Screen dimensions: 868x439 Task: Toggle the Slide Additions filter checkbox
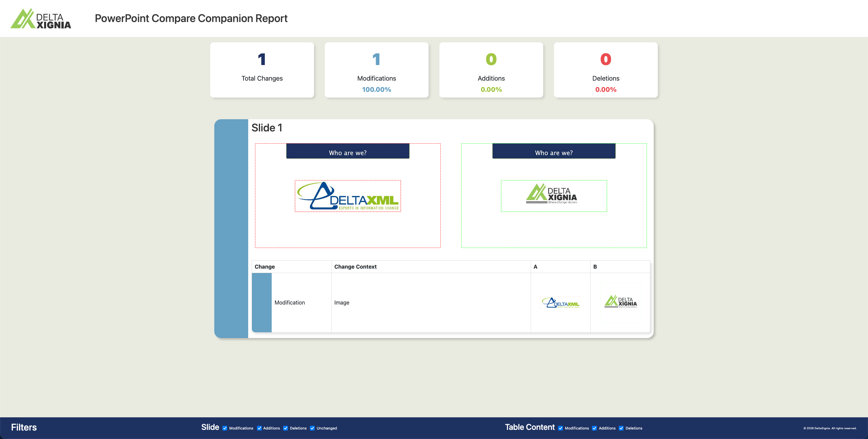tap(259, 428)
